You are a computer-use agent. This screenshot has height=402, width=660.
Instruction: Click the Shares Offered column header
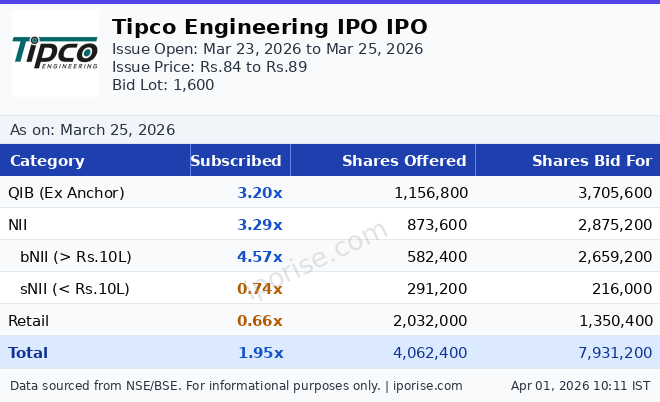(x=404, y=161)
